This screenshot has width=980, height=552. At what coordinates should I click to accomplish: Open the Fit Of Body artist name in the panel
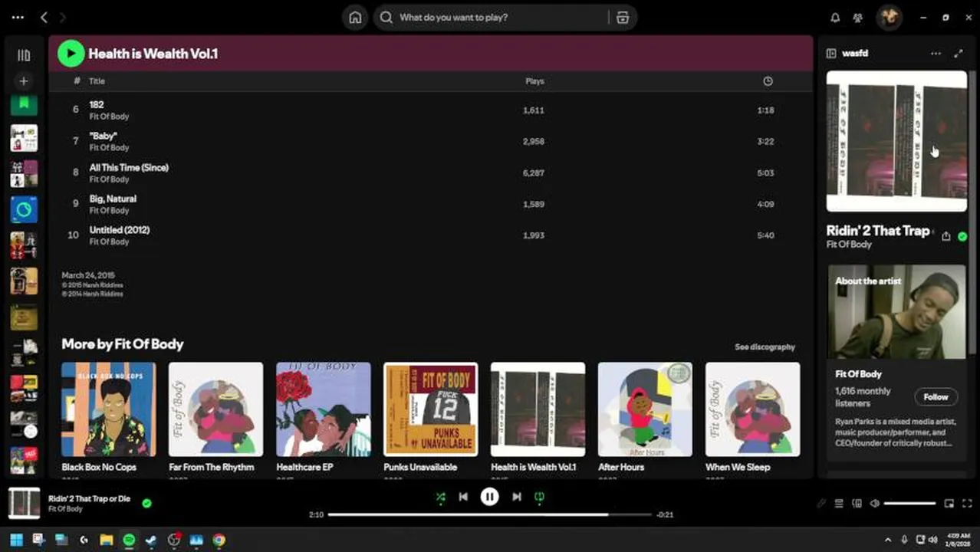pyautogui.click(x=849, y=245)
